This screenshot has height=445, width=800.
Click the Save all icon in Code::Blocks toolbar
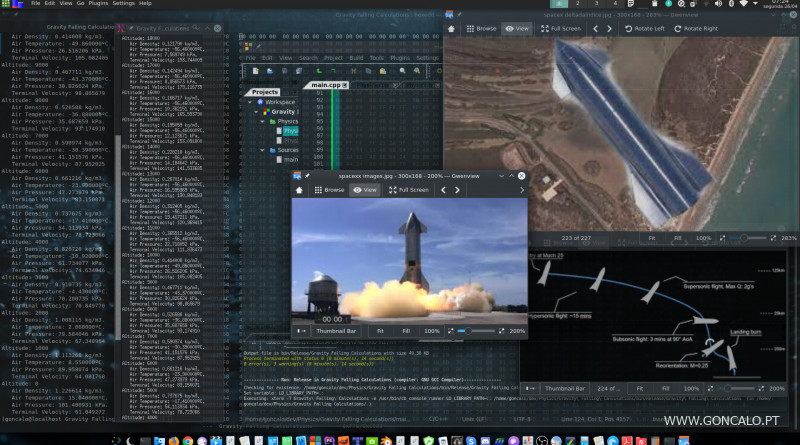pos(299,71)
